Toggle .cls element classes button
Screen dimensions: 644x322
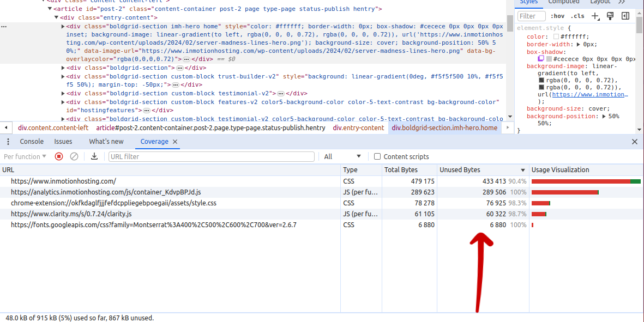(x=577, y=16)
